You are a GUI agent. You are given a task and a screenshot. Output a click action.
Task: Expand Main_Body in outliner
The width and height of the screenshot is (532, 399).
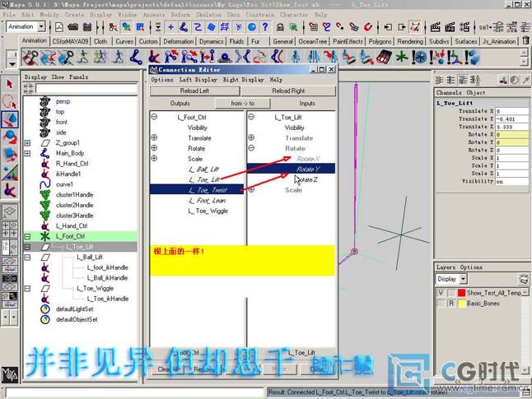[27, 153]
